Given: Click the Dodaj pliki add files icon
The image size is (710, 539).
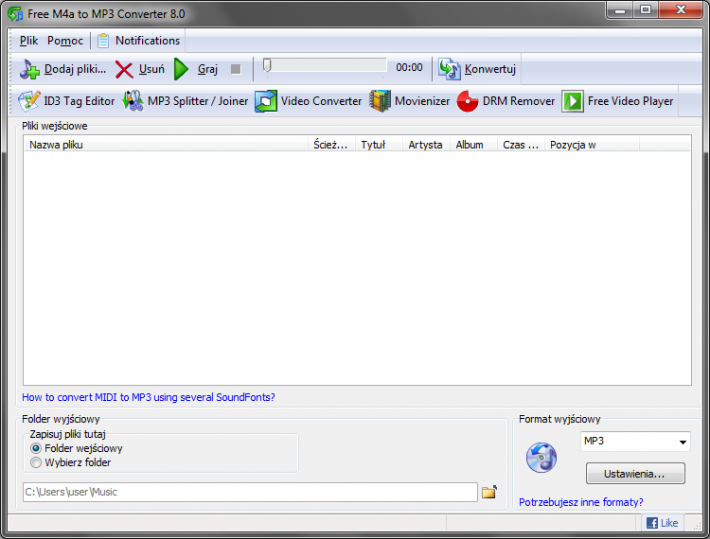Looking at the screenshot, I should [x=30, y=69].
